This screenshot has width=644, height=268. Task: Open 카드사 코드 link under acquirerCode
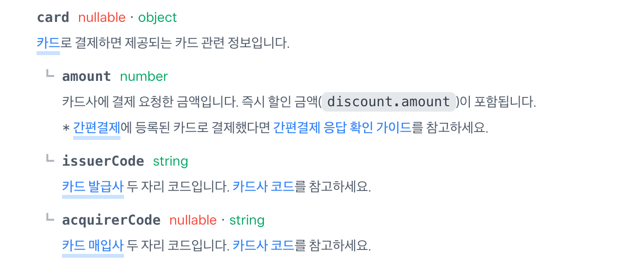263,246
